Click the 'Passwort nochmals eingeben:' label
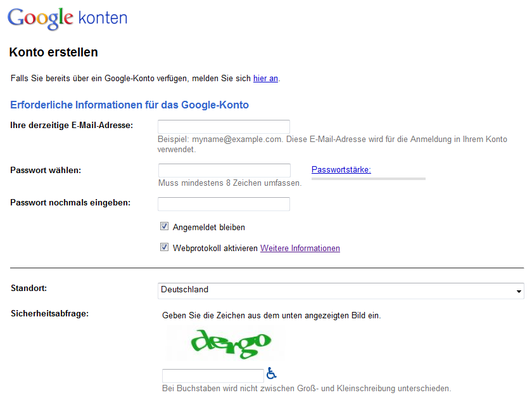Image resolution: width=532 pixels, height=395 pixels. pos(70,203)
